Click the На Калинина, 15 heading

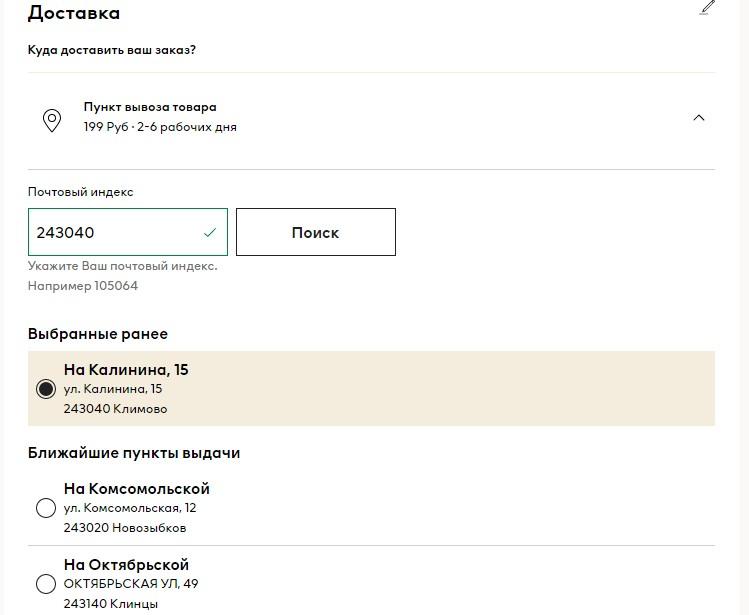coord(126,369)
